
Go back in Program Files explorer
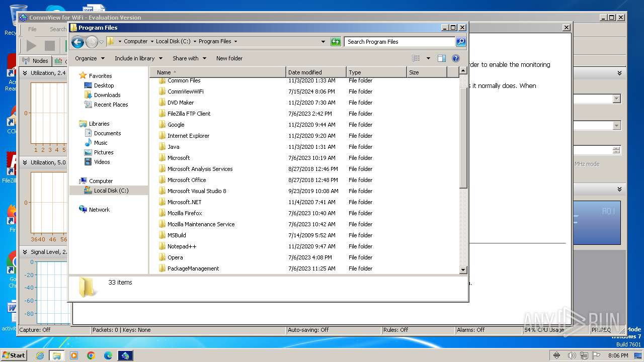tap(77, 42)
